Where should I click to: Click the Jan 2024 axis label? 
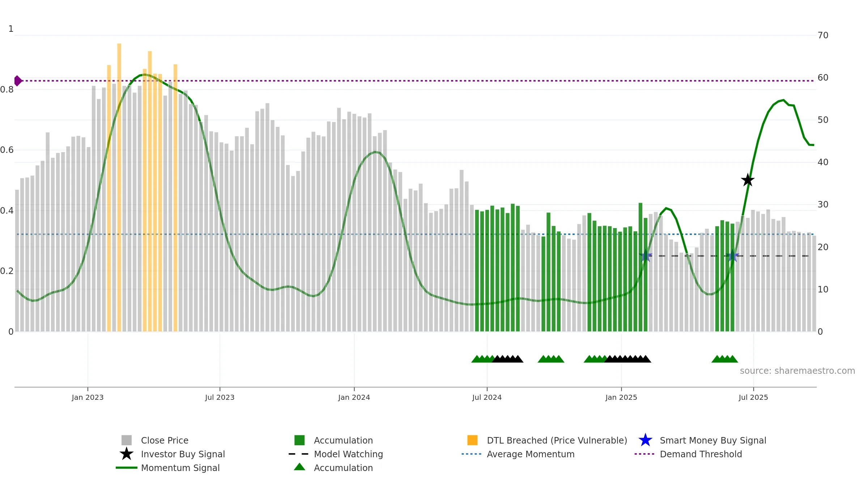[x=354, y=398]
